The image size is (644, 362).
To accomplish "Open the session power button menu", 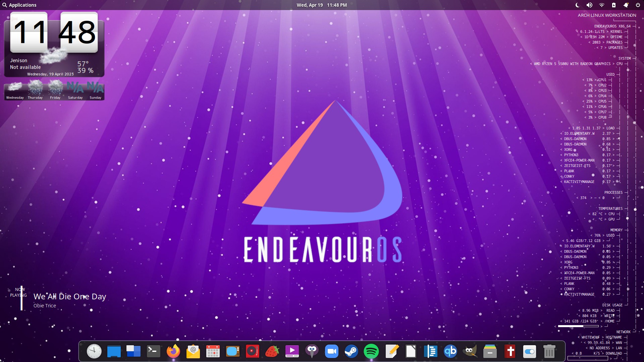I will tap(638, 5).
